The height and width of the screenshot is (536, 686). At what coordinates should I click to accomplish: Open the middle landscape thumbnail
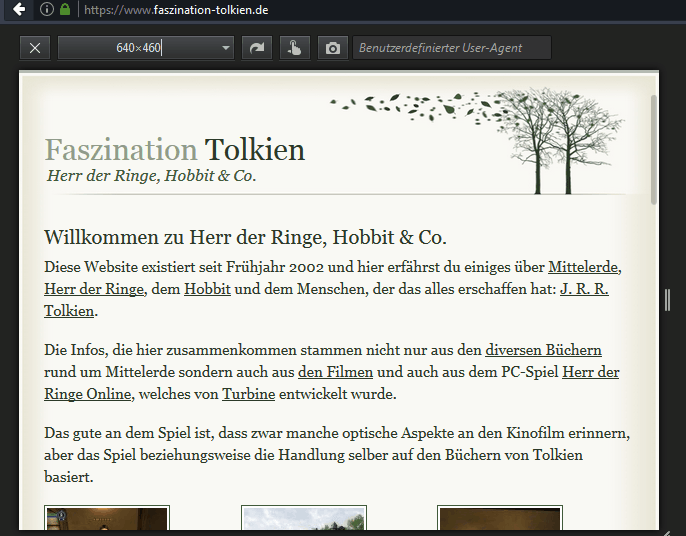(304, 518)
